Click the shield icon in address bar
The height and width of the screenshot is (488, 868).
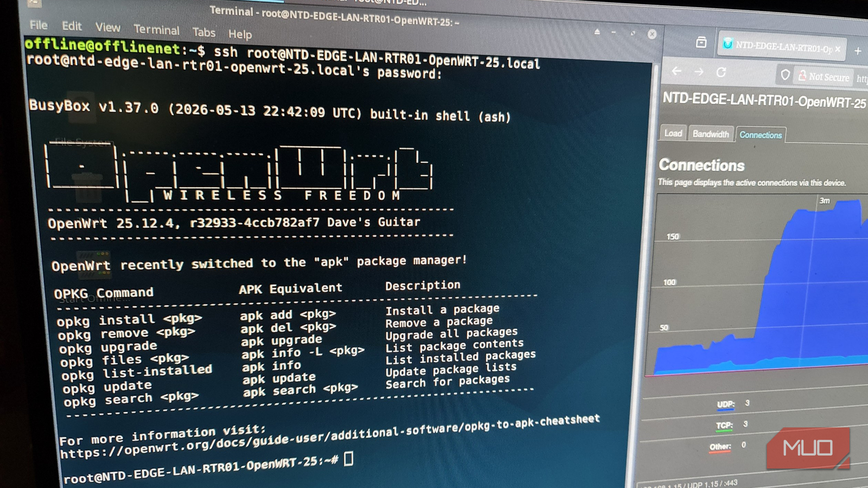785,75
